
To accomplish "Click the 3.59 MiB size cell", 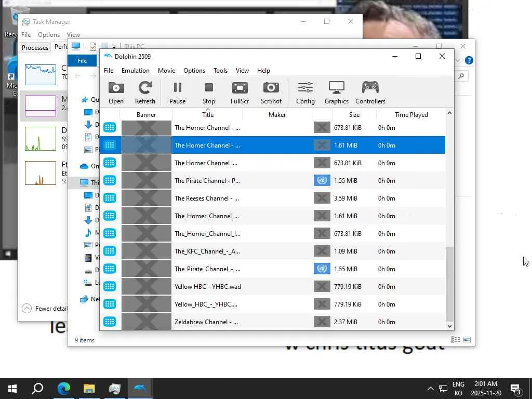I will click(x=345, y=198).
